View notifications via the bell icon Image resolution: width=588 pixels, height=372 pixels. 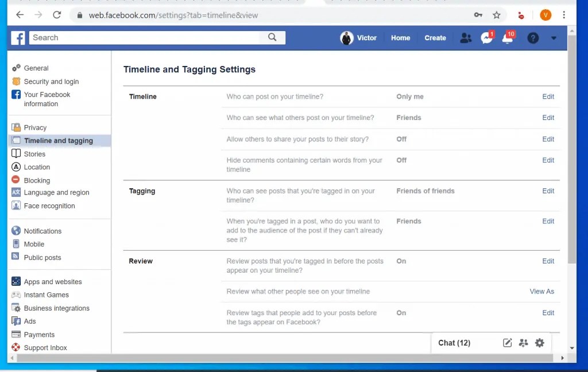pos(508,37)
